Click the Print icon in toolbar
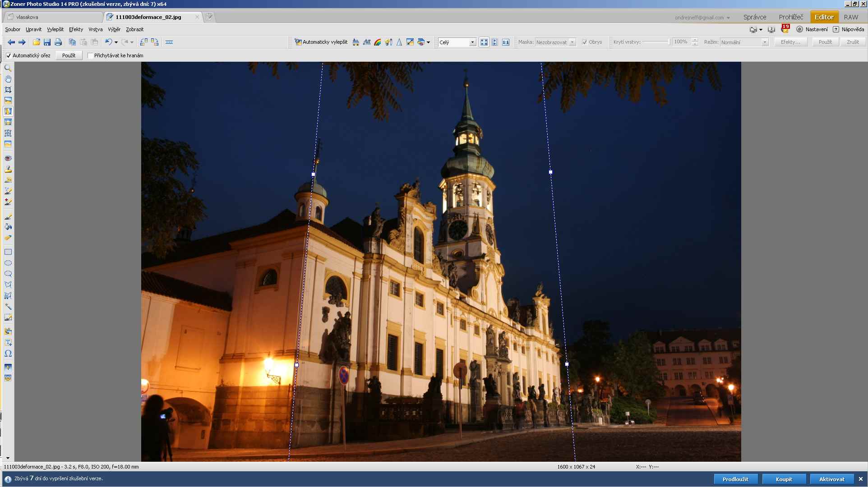The width and height of the screenshot is (868, 487). pyautogui.click(x=58, y=42)
